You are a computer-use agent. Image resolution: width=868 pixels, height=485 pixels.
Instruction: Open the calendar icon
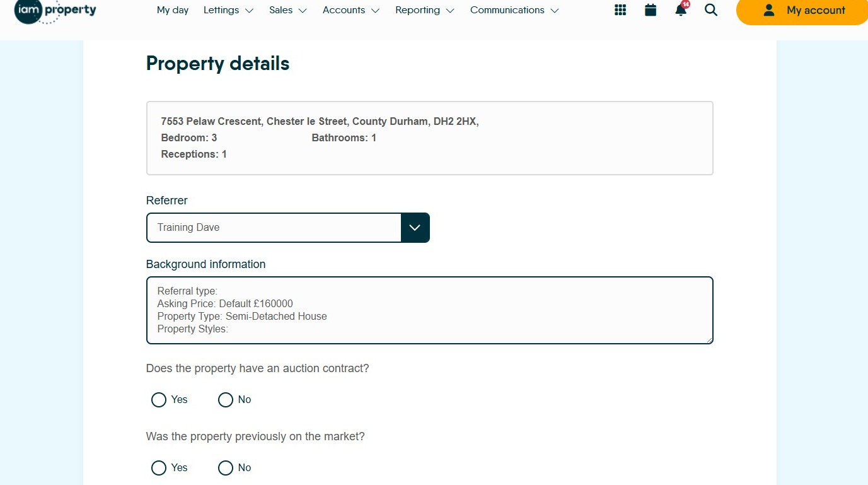point(651,10)
